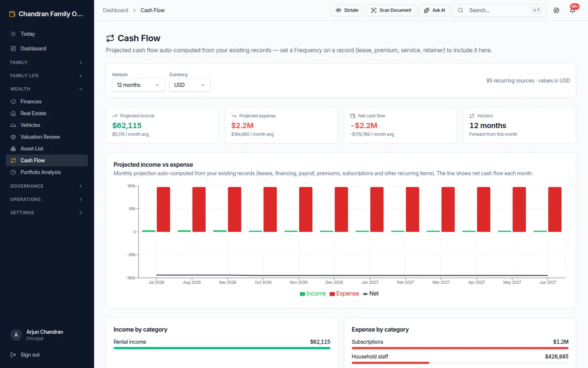
Task: Click the Ask AI button
Action: click(434, 10)
